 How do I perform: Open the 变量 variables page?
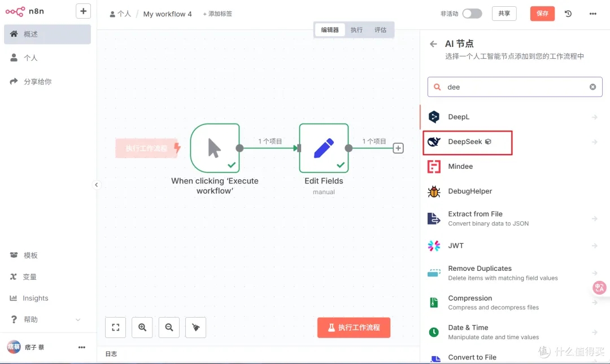[47, 277]
